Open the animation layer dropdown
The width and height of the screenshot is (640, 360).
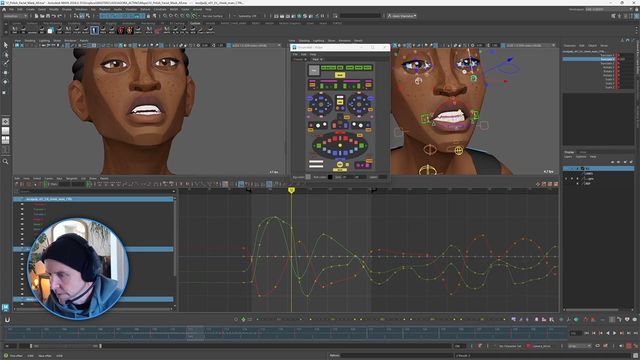tap(542, 346)
